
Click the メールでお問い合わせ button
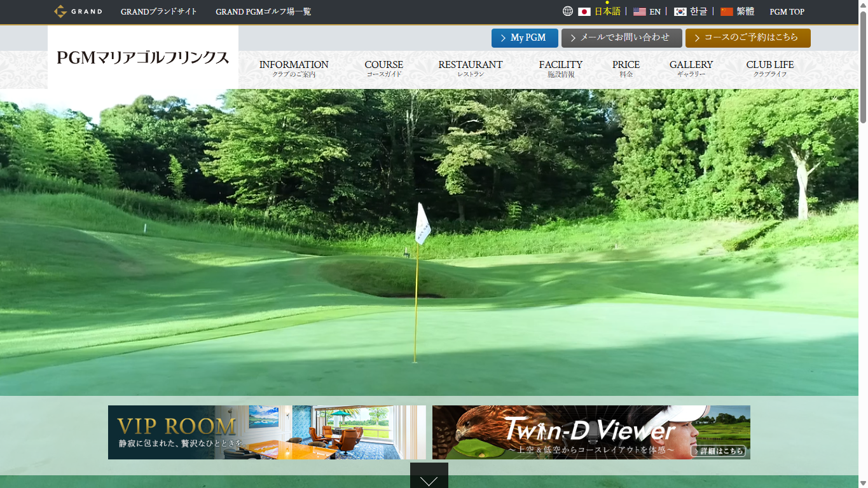[622, 38]
